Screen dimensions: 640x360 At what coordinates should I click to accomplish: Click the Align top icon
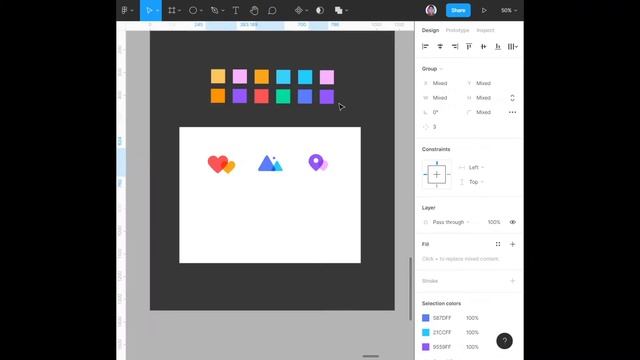coord(469,47)
